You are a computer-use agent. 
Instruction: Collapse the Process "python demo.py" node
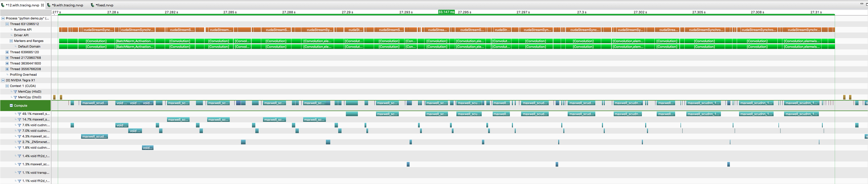tap(3, 18)
